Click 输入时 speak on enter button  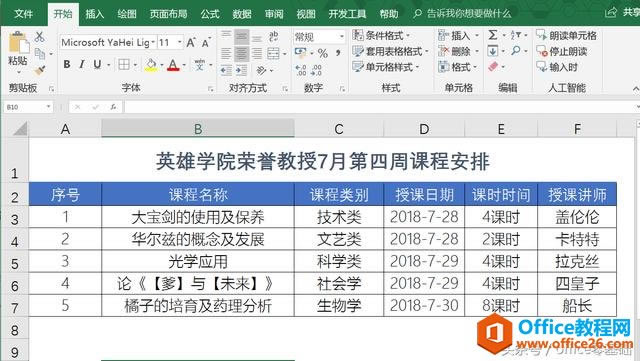tap(558, 67)
